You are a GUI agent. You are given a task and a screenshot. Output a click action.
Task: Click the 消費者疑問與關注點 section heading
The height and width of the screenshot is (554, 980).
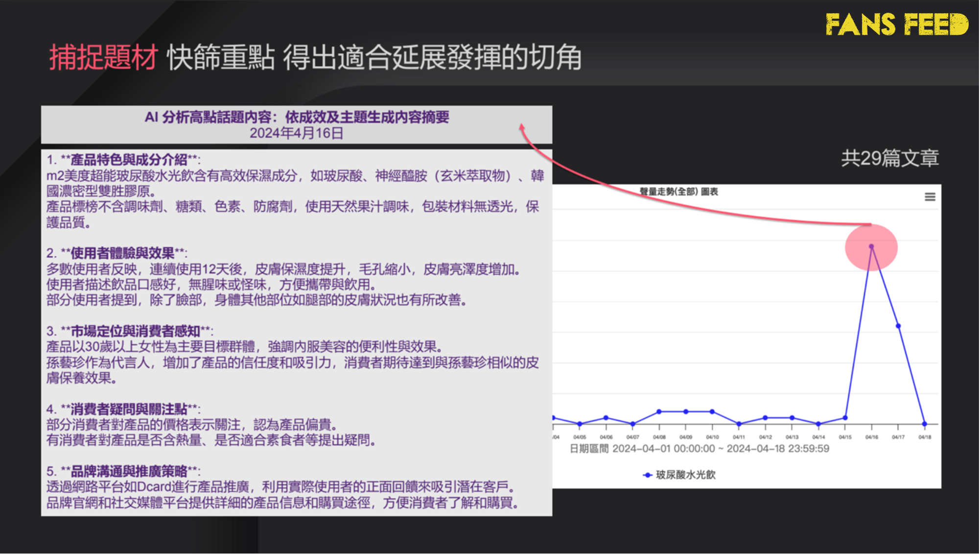pyautogui.click(x=129, y=409)
